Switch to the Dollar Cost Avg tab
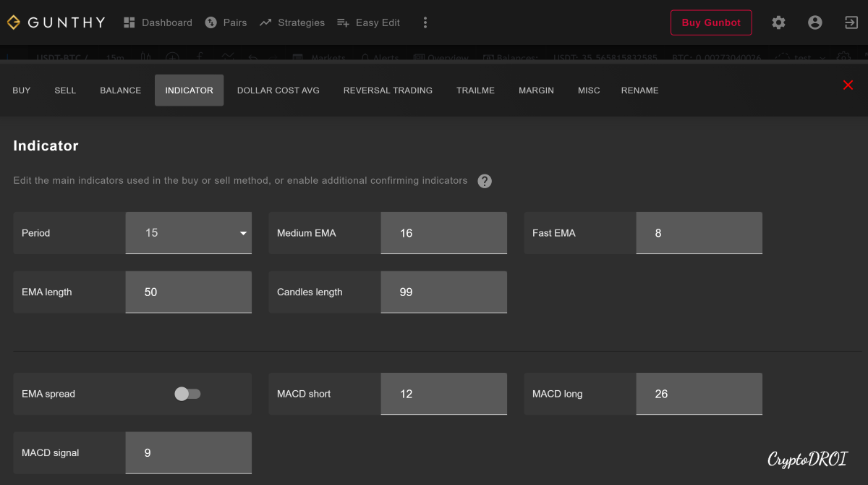Viewport: 868px width, 485px height. pos(278,90)
